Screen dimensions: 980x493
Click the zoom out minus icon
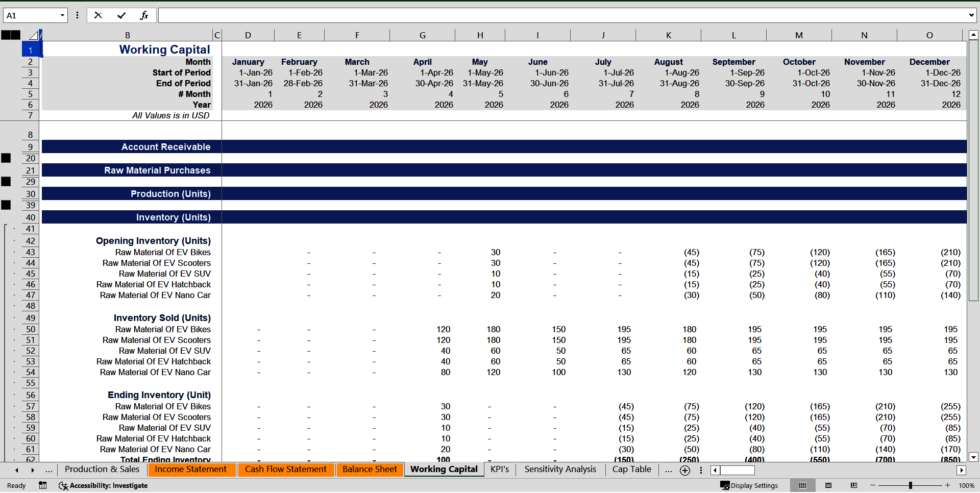pyautogui.click(x=873, y=485)
